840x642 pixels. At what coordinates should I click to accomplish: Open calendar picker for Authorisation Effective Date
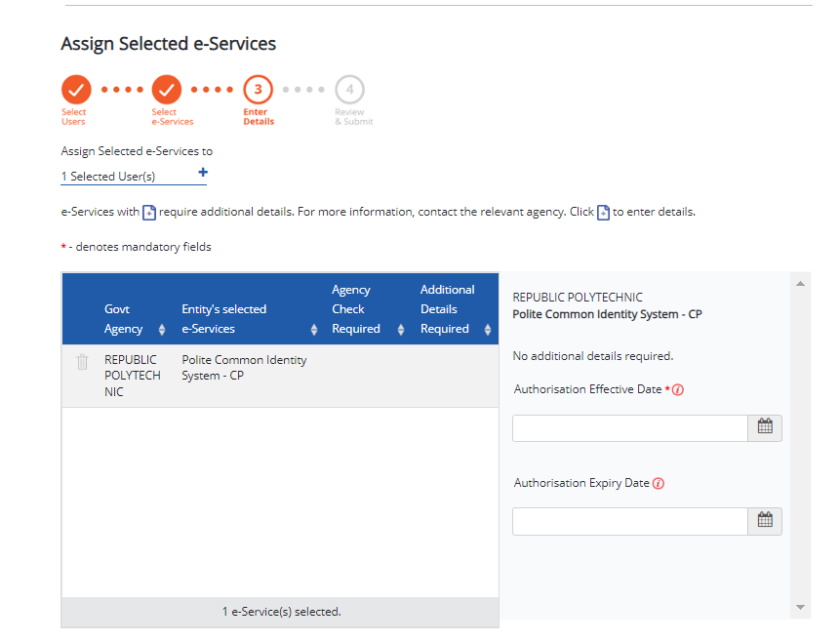pyautogui.click(x=765, y=427)
